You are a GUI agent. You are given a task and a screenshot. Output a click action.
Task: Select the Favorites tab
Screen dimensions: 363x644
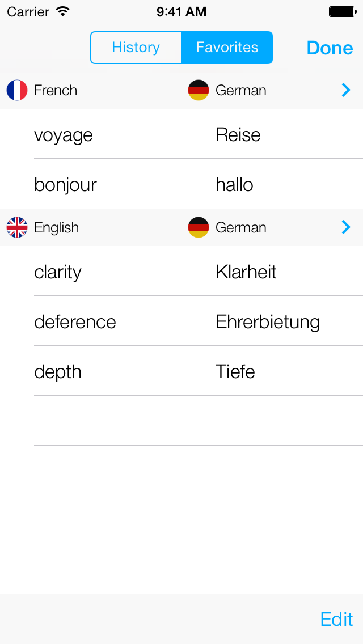point(227,48)
